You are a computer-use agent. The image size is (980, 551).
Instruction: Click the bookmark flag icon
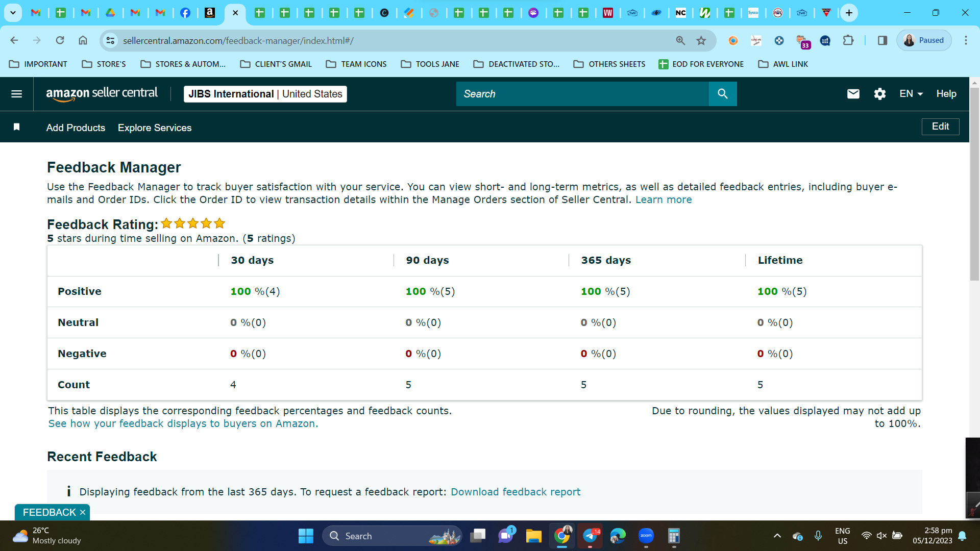click(16, 127)
